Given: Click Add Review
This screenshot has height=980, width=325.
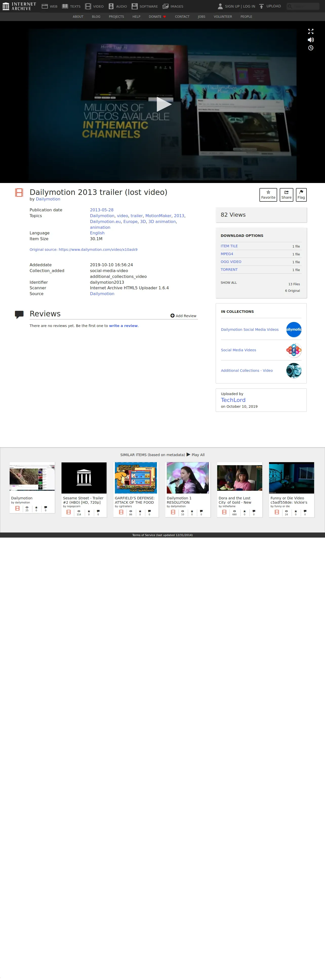Looking at the screenshot, I should 184,316.
